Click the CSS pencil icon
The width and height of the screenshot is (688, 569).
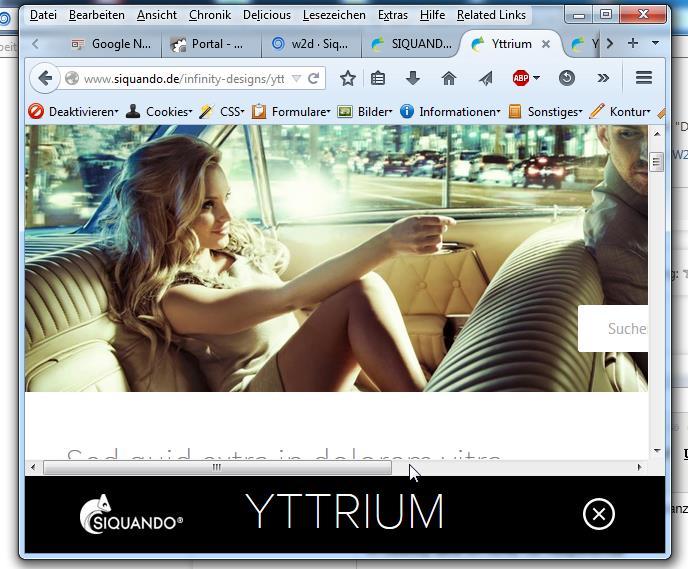(206, 111)
